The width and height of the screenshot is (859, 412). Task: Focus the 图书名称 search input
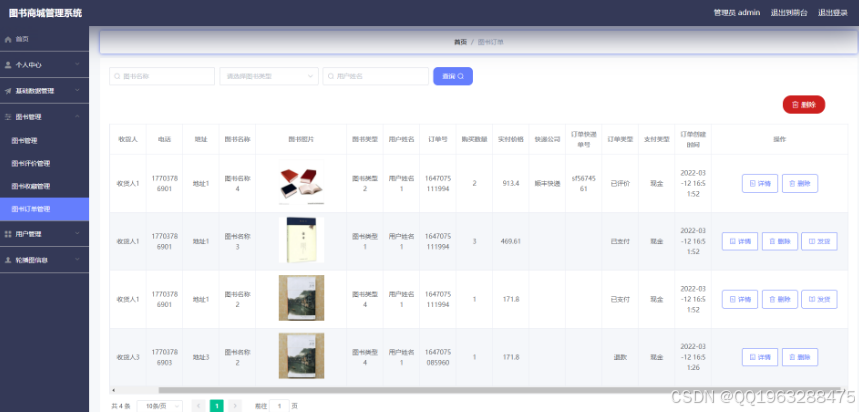point(162,77)
